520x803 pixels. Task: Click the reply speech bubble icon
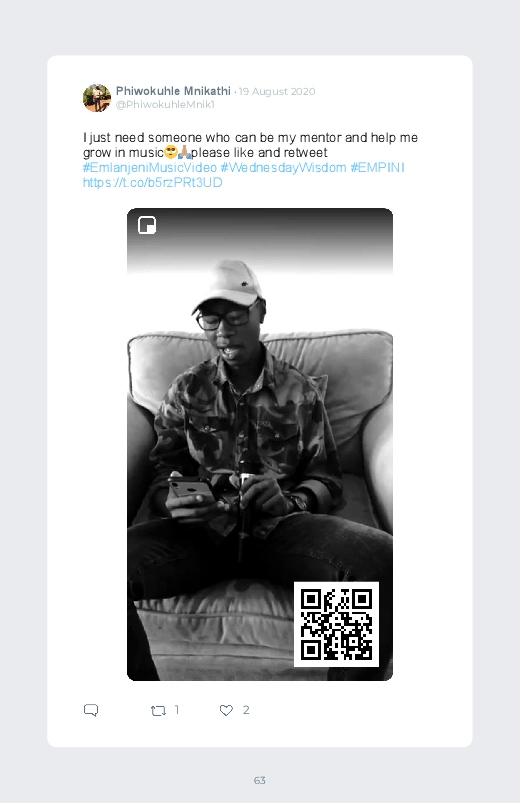click(91, 710)
